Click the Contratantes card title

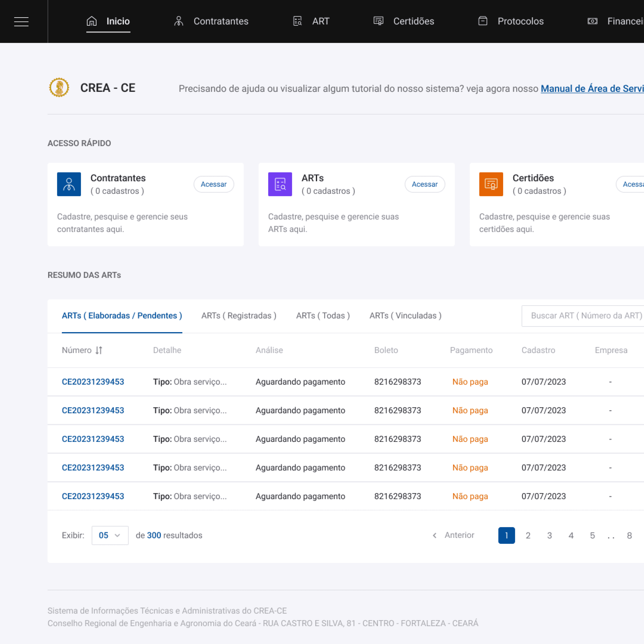point(118,178)
